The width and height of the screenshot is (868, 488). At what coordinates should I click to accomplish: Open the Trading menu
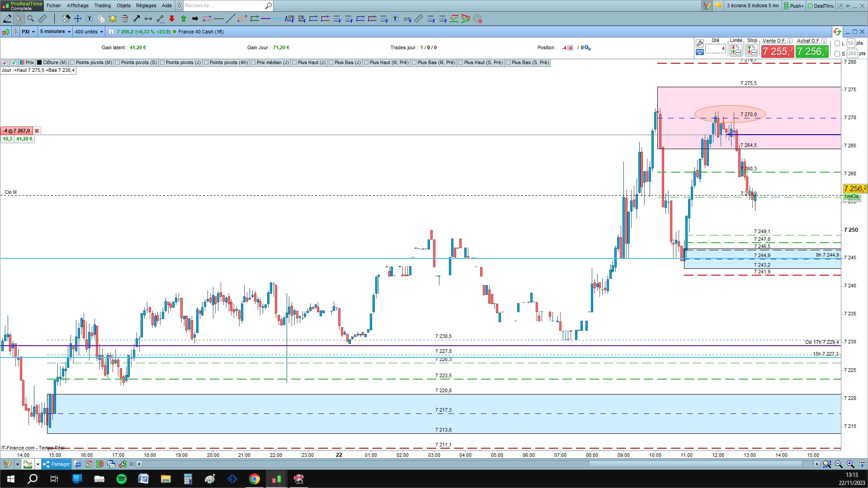pyautogui.click(x=102, y=5)
